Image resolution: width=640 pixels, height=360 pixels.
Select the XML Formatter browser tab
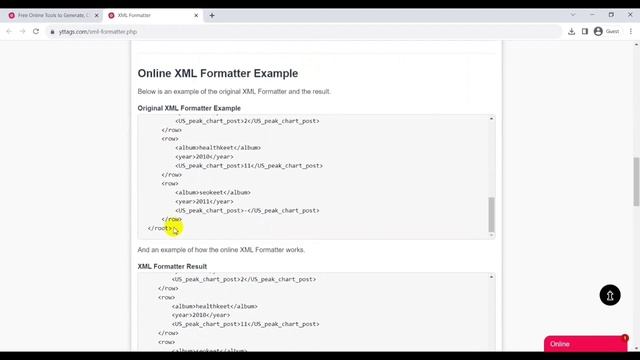coord(153,15)
